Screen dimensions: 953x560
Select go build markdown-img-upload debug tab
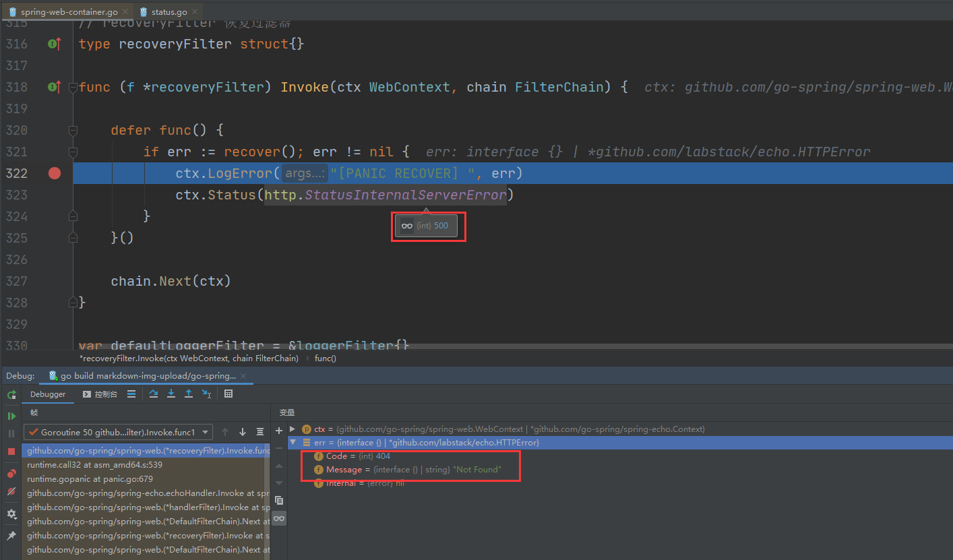[x=148, y=376]
